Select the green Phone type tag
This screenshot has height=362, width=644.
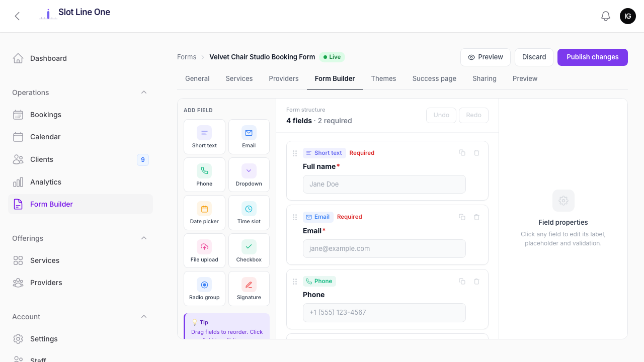(x=319, y=281)
